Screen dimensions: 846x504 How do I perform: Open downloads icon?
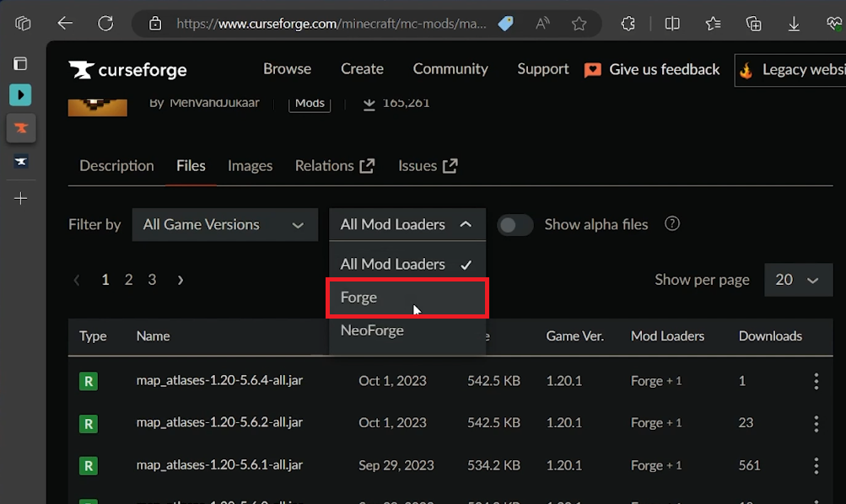tap(794, 24)
